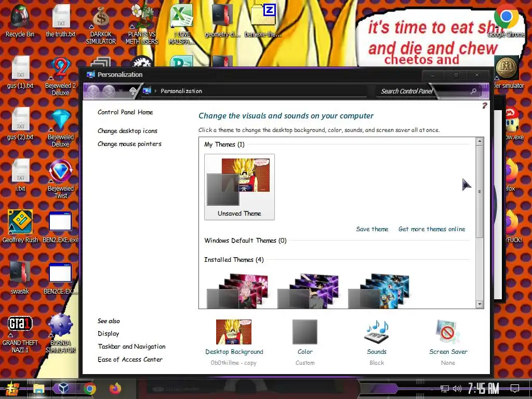The width and height of the screenshot is (532, 399).
Task: Open gus (1).txt file icon
Action: (20, 72)
